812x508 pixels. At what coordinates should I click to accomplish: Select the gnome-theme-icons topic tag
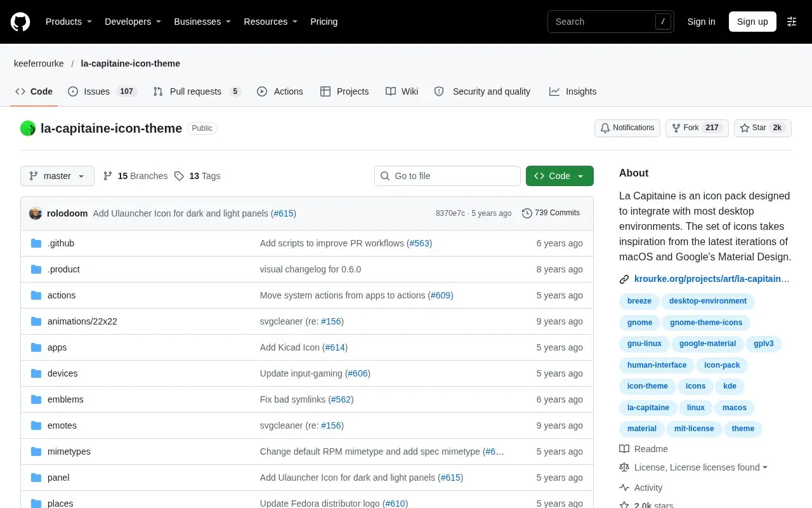[x=706, y=323]
